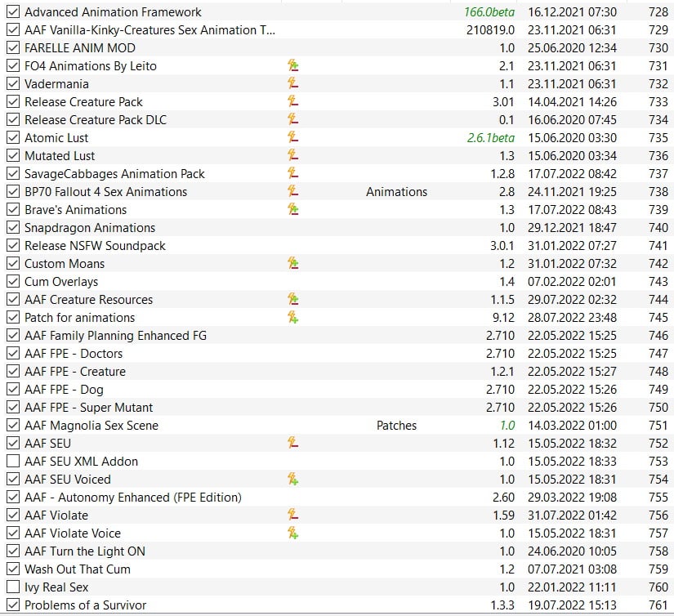Screen dimensions: 674x616
Task: Uncheck AAF Magnolia Sex Scene checkbox
Action: pyautogui.click(x=13, y=426)
